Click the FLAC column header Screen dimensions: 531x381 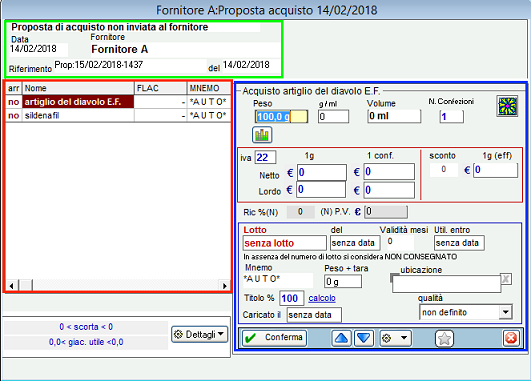(161, 88)
